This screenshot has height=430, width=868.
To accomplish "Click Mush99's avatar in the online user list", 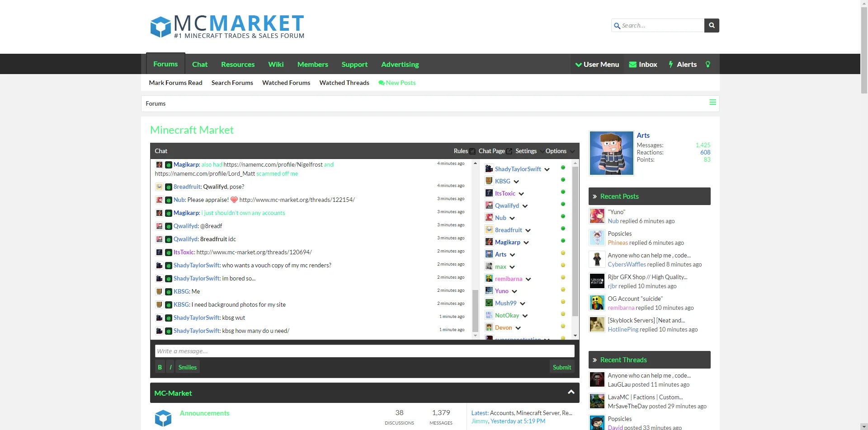I will pyautogui.click(x=489, y=303).
